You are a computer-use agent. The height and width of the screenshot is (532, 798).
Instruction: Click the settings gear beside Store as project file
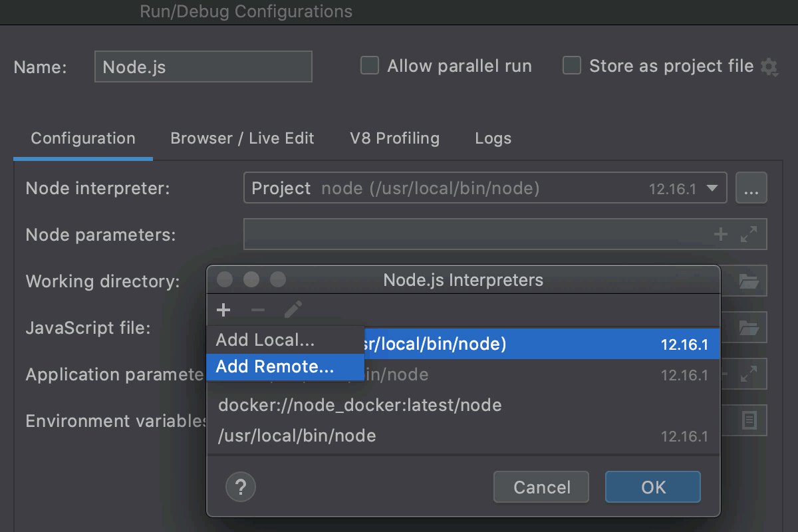(x=769, y=66)
